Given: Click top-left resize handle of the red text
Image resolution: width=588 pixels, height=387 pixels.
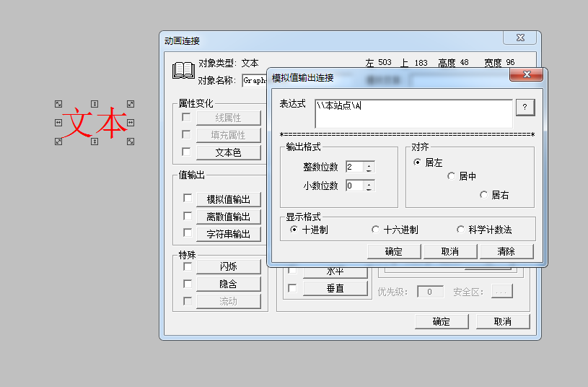Looking at the screenshot, I should 58,104.
